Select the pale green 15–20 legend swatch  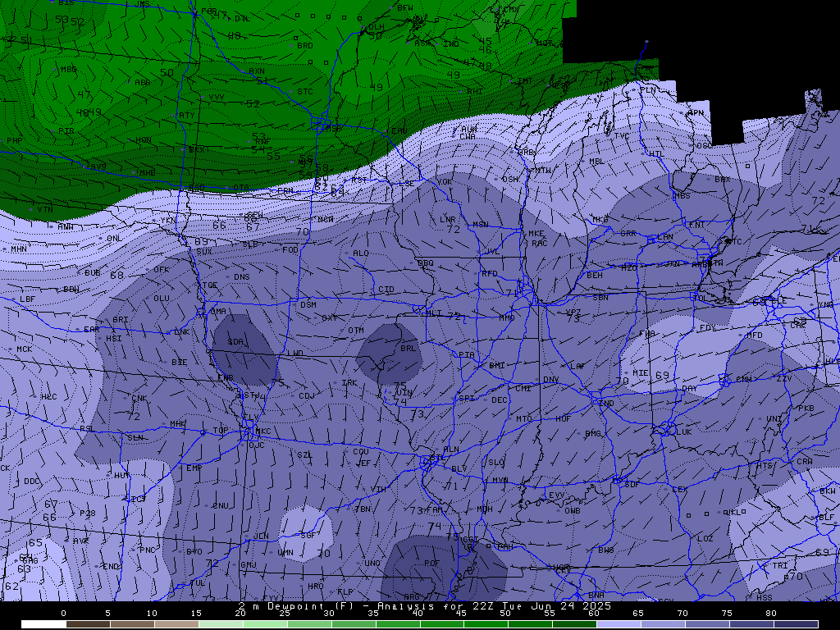221,624
